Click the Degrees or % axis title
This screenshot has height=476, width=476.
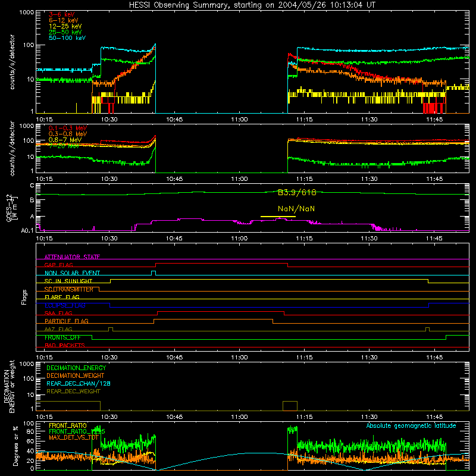(15, 446)
